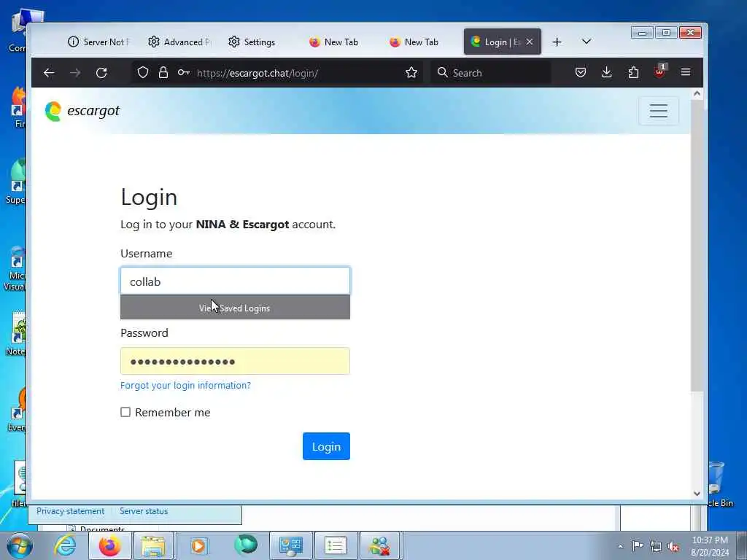Screen dimensions: 747x560
Task: Expand the escargot navigation hamburger menu
Action: pyautogui.click(x=659, y=111)
